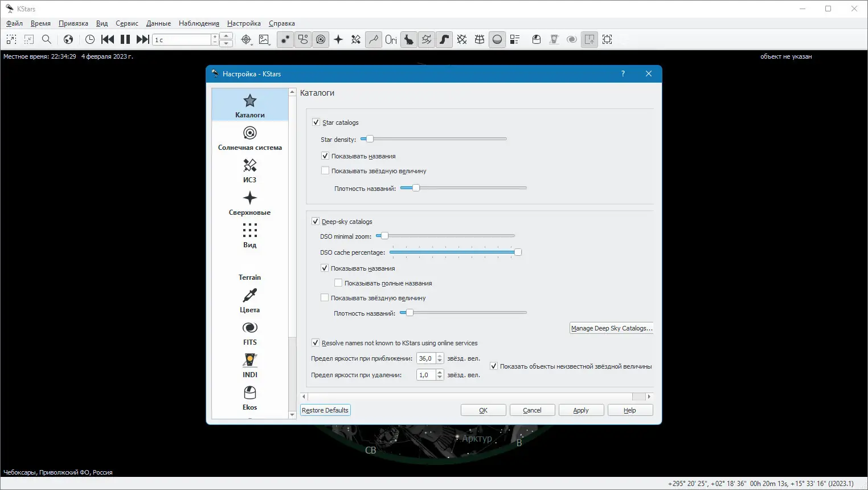Screen dimensions: 868x490
Task: Toggle deep-sky objects display in toolbar
Action: pos(303,39)
